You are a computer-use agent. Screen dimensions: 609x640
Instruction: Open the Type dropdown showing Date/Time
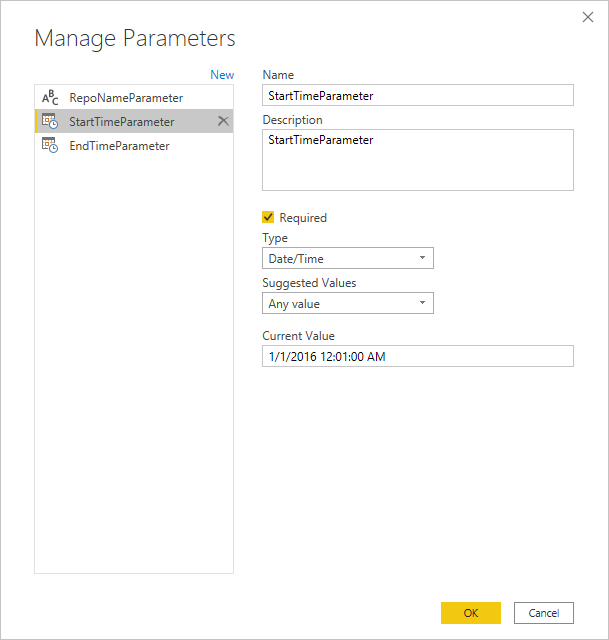[x=347, y=259]
